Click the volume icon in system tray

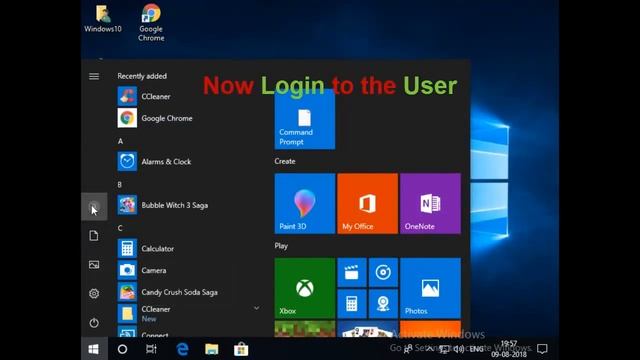pyautogui.click(x=459, y=349)
